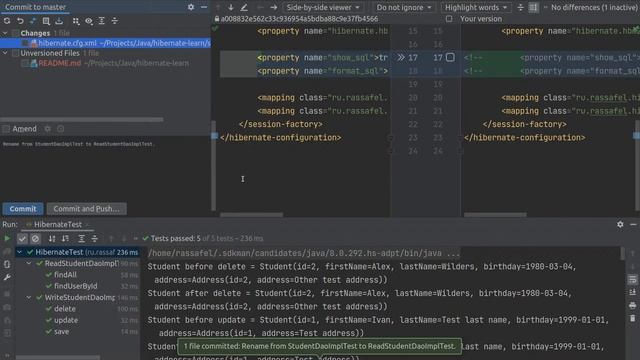640x360 pixels.
Task: Jump to source with the pencil icon
Action: click(244, 7)
